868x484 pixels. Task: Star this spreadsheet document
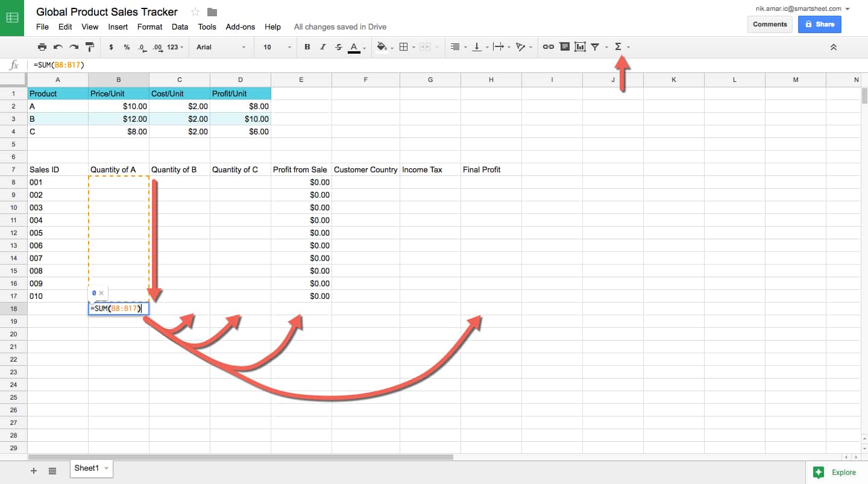coord(195,12)
